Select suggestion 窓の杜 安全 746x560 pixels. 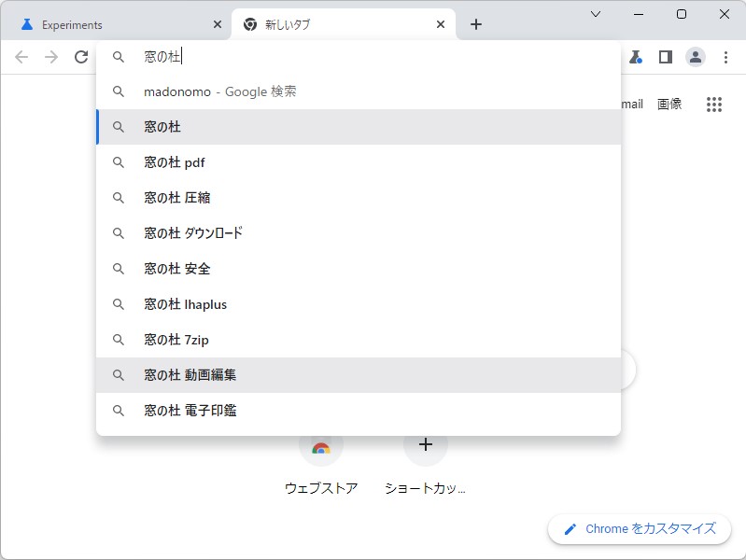pos(359,269)
